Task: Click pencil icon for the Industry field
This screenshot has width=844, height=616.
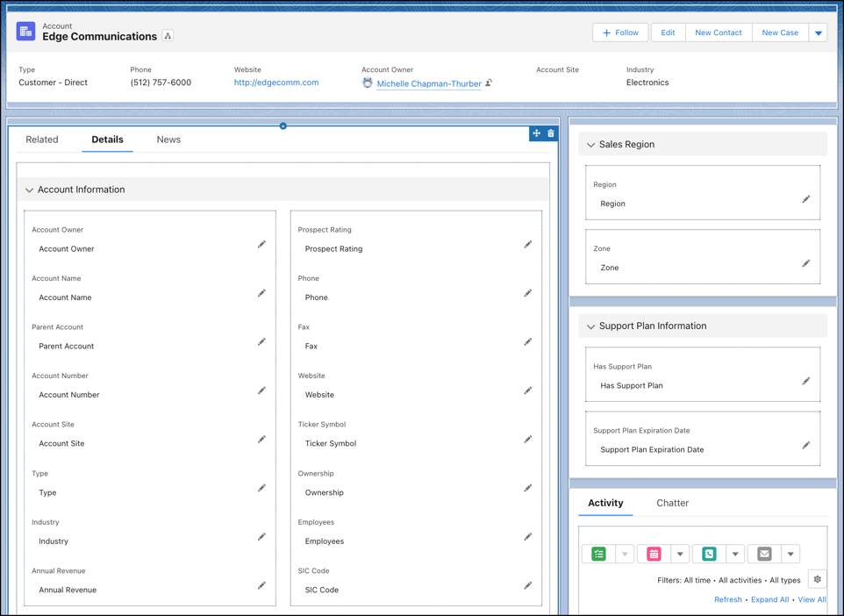Action: point(261,537)
